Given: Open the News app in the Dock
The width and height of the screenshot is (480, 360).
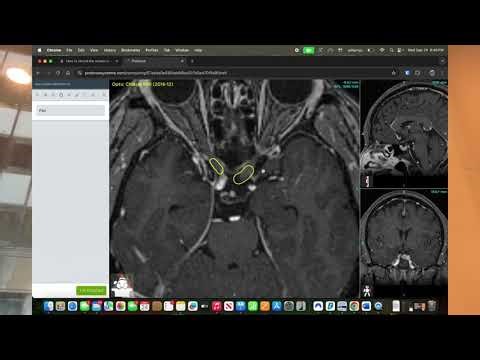Looking at the screenshot, I should [229, 306].
